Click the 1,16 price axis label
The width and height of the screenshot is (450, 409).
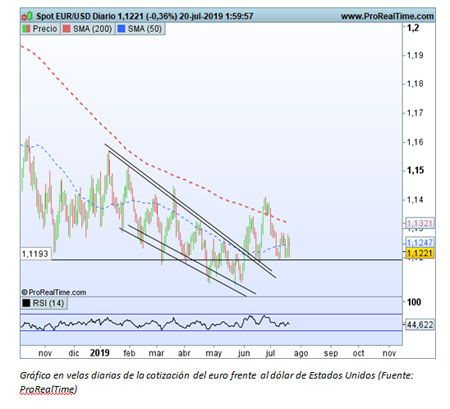point(415,142)
